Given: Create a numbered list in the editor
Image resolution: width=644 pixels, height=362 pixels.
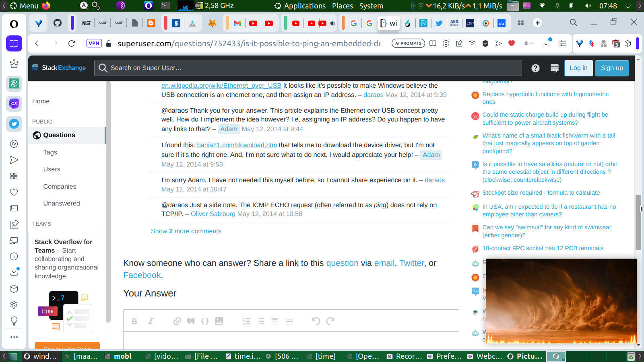Looking at the screenshot, I should 246,321.
